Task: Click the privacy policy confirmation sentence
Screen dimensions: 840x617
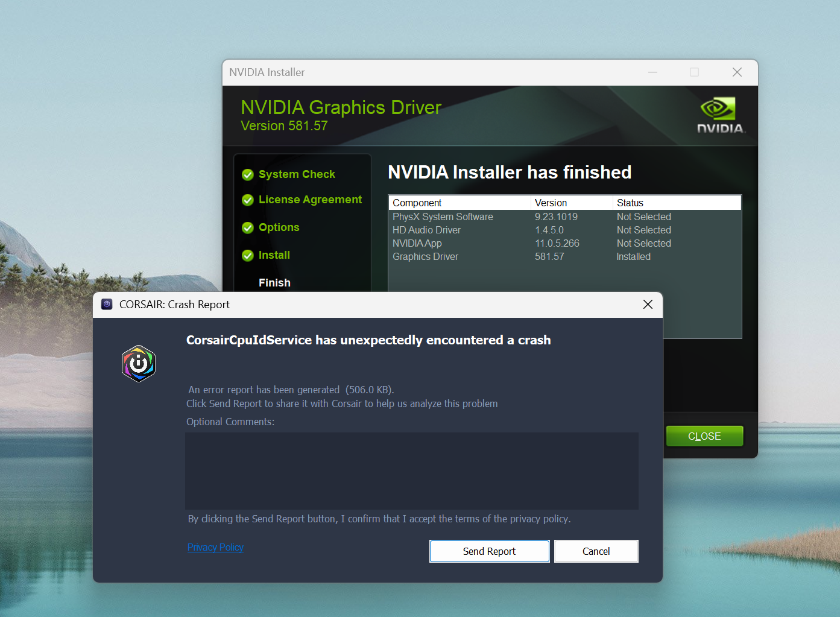Action: pyautogui.click(x=379, y=519)
